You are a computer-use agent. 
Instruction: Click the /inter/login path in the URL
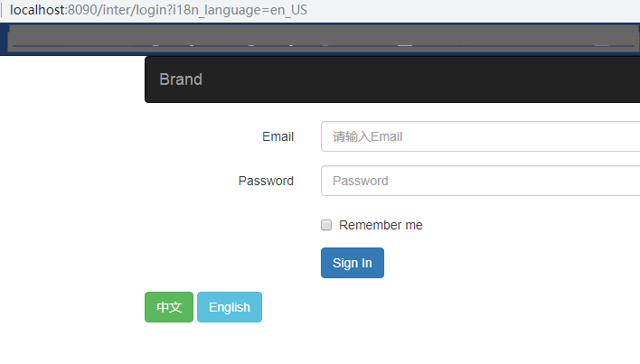[129, 11]
